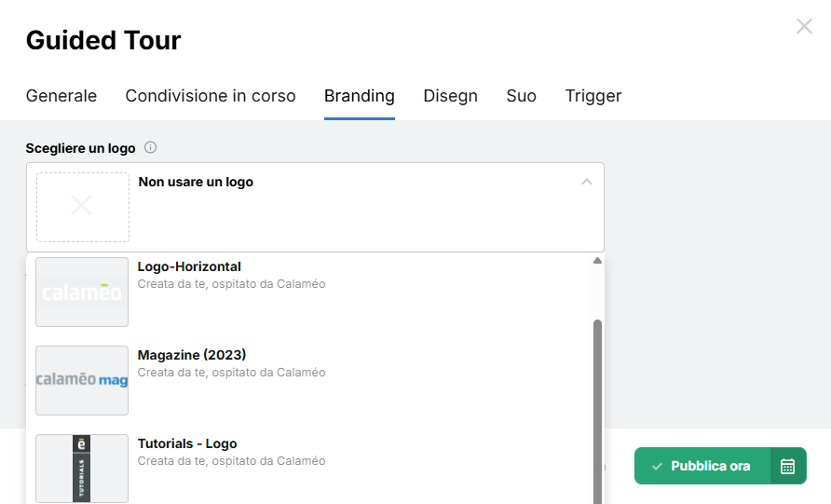Click the calaméo Logo-Horizontal thumbnail

82,292
